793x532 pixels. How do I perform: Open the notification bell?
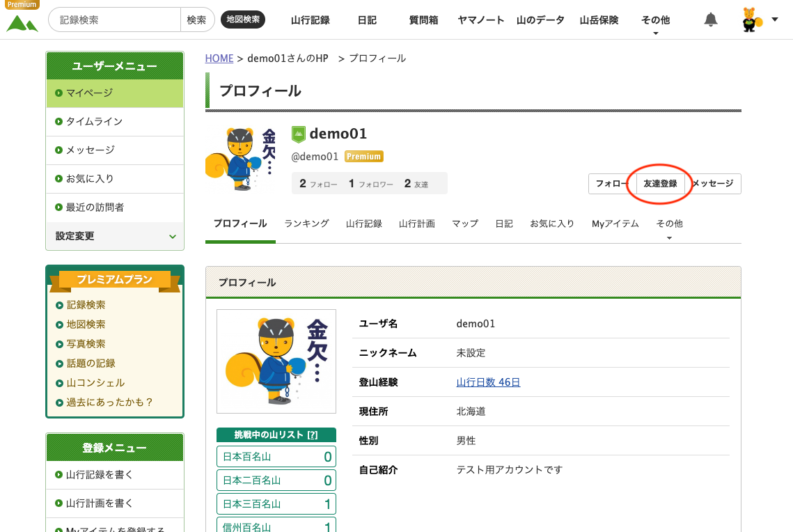coord(711,19)
